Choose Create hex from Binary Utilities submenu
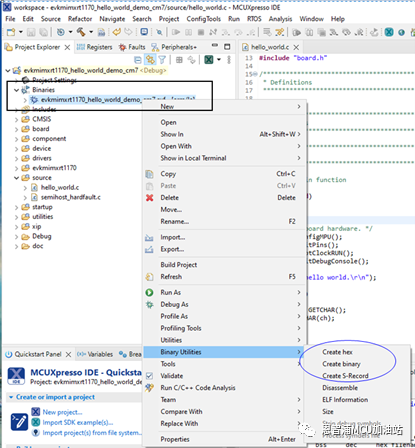Screen dimensions: 415x448 [337, 352]
